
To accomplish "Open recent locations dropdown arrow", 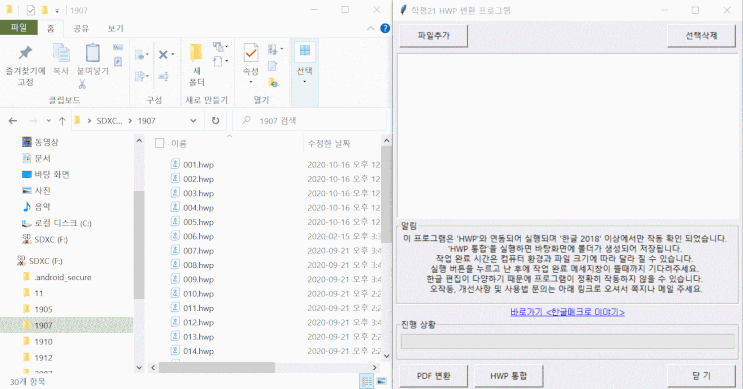I will (x=48, y=121).
